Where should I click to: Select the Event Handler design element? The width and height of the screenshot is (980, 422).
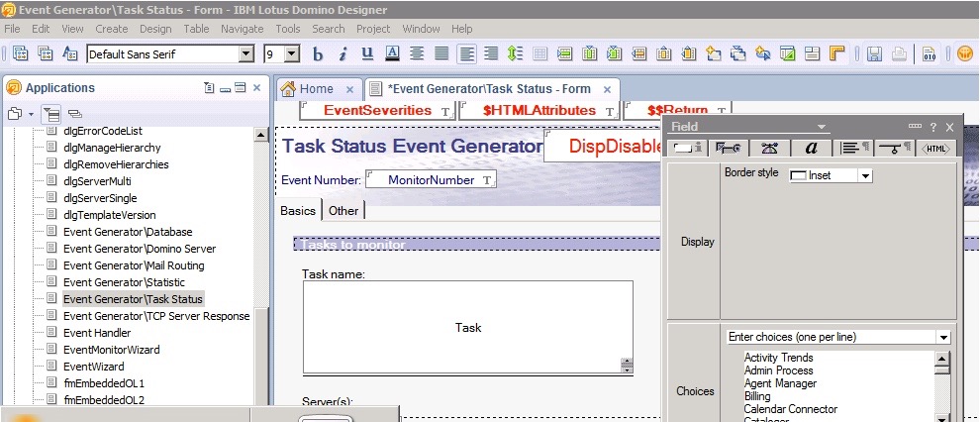(97, 333)
